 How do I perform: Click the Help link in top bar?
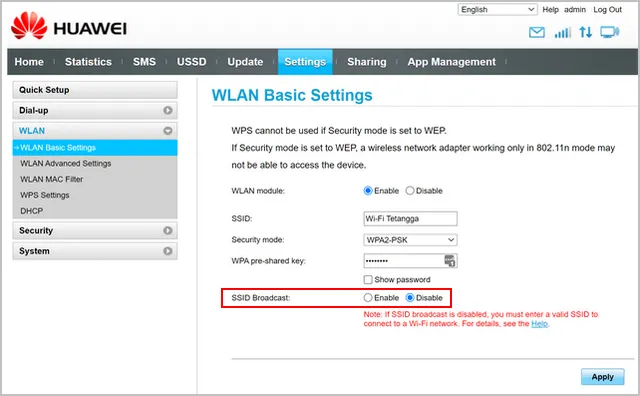[x=550, y=9]
